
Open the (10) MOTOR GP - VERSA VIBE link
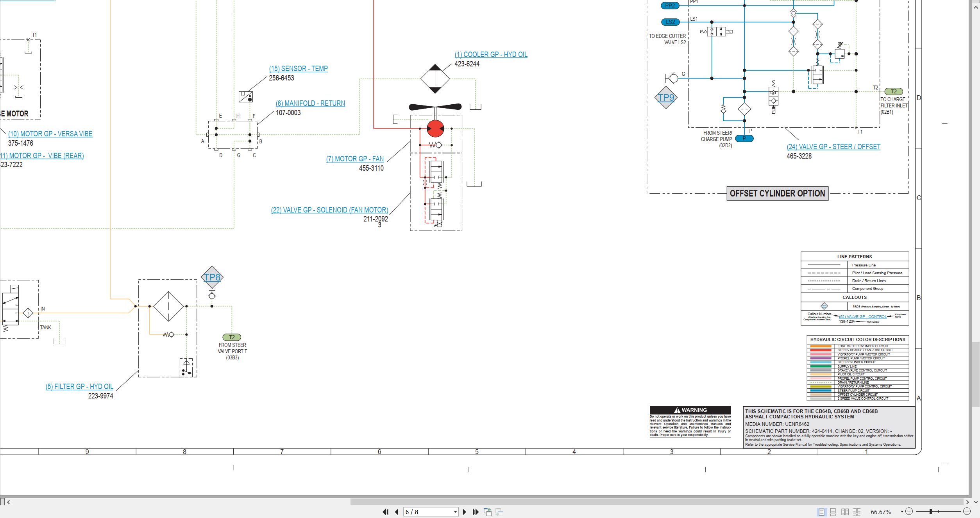(x=50, y=134)
